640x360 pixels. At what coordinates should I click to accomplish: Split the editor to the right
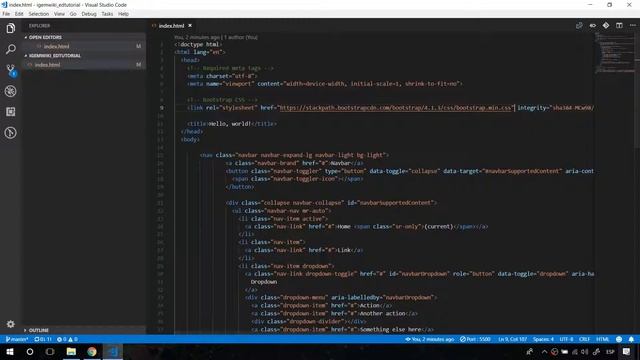coord(619,25)
